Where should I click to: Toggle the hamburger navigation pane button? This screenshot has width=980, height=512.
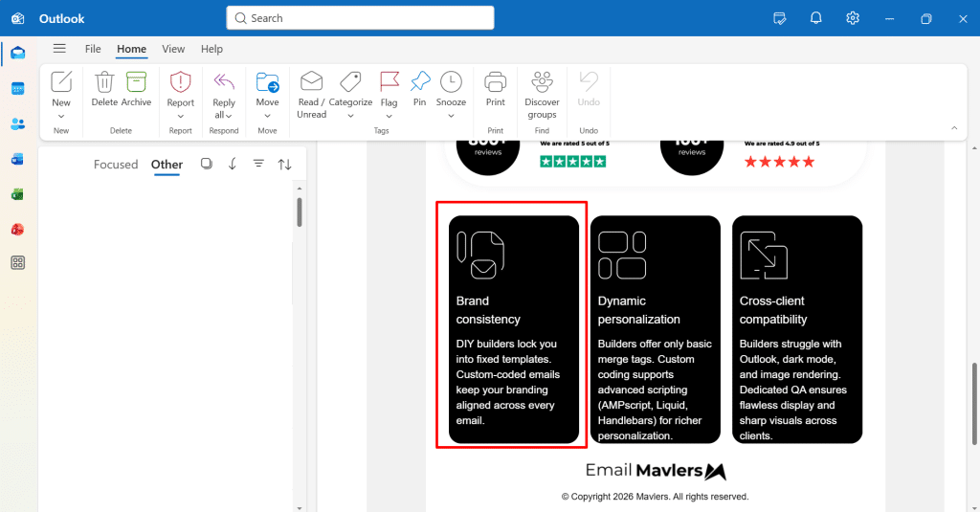click(59, 48)
